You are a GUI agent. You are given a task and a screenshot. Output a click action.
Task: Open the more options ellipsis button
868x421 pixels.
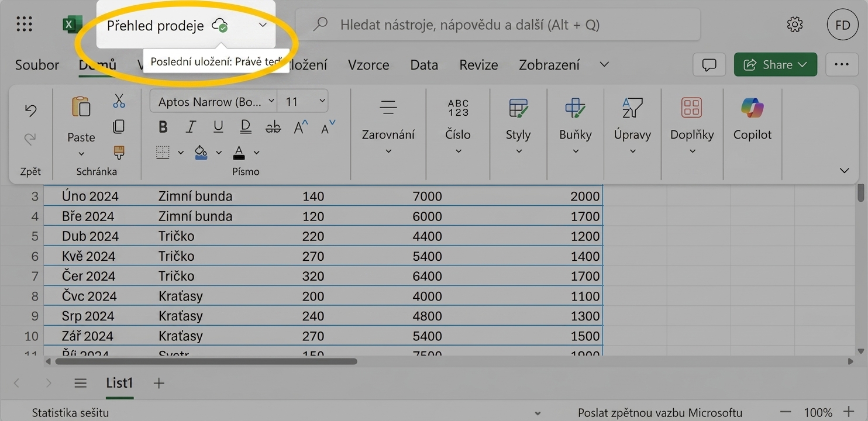pos(842,64)
